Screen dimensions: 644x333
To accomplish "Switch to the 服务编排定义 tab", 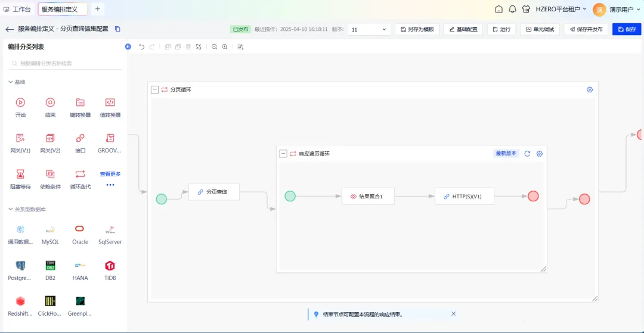I will [63, 9].
